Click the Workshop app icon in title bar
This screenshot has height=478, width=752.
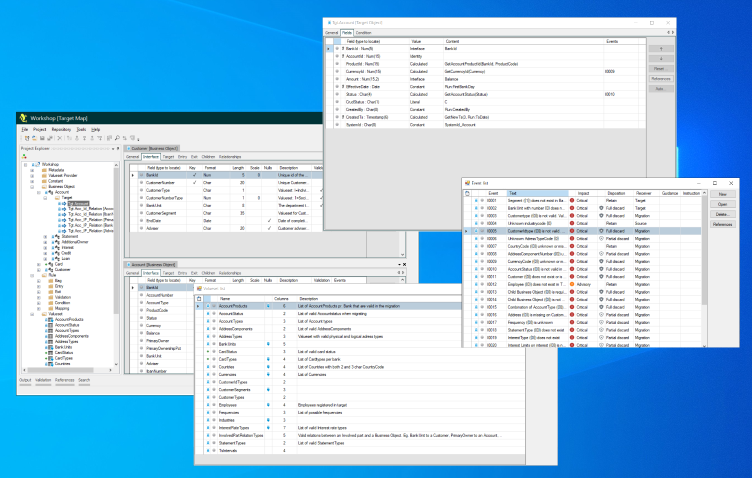click(x=21, y=118)
